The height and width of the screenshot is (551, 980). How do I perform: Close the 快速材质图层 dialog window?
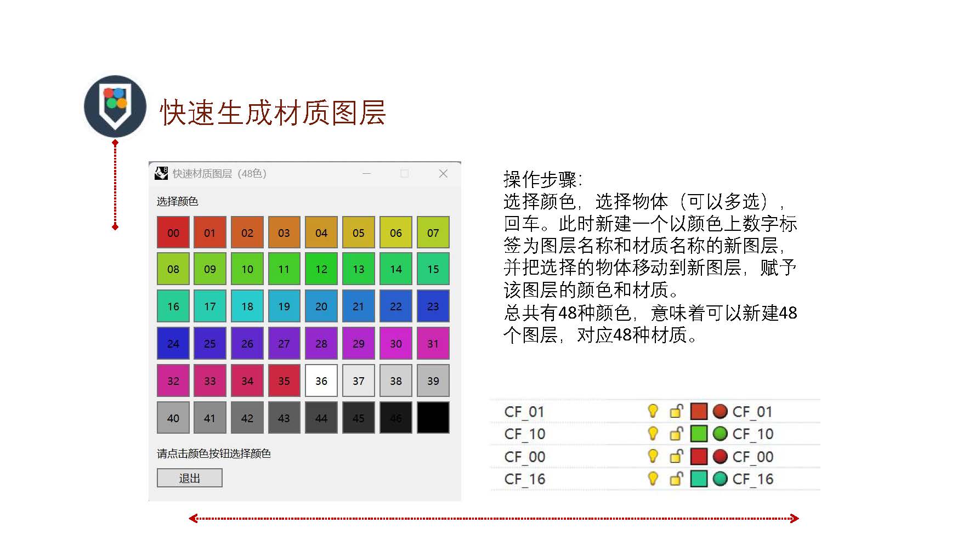[443, 173]
